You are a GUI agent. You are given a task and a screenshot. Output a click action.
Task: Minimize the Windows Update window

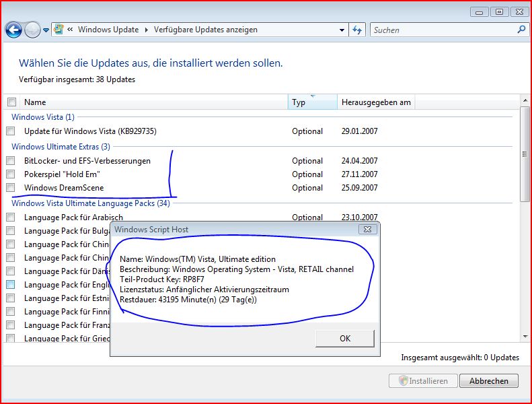479,12
